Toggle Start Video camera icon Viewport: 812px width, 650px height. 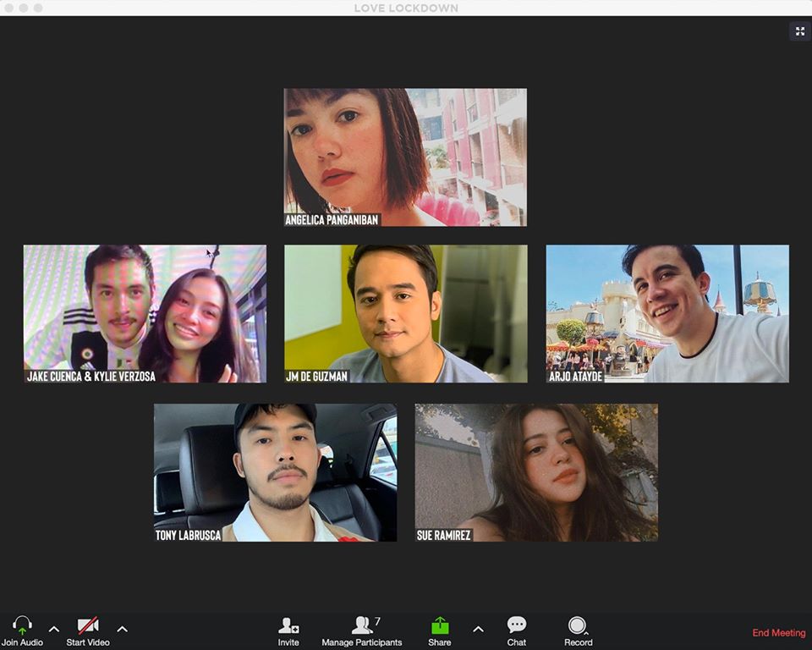pos(88,625)
